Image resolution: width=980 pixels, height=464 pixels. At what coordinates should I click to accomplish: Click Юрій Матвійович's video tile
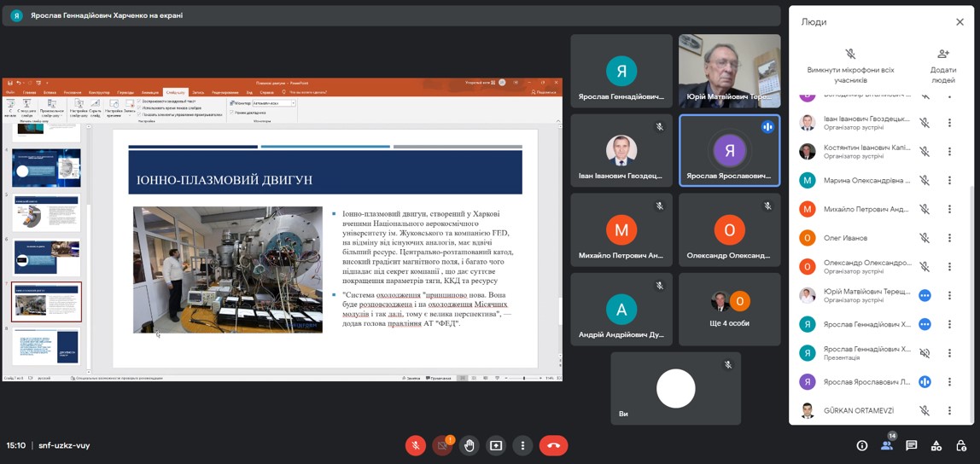click(729, 71)
